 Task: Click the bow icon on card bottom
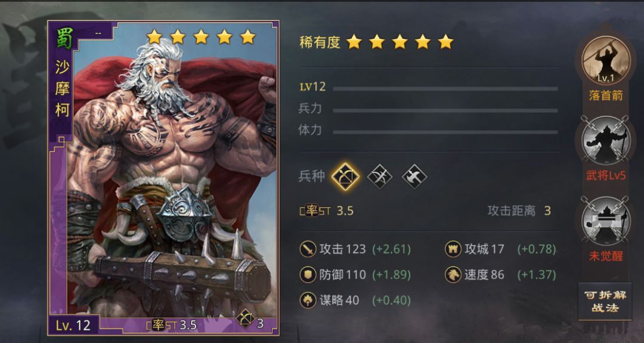coord(245,319)
